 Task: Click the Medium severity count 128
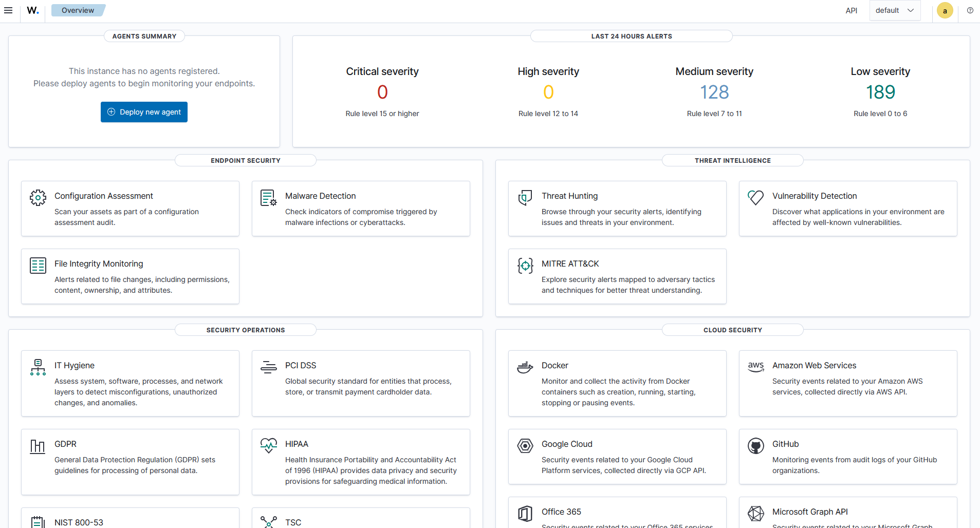[x=714, y=92]
